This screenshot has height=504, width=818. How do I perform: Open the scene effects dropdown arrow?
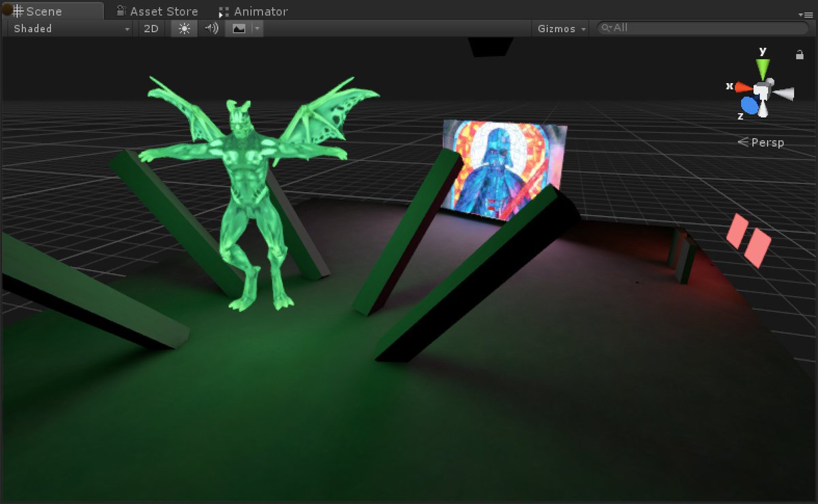257,29
